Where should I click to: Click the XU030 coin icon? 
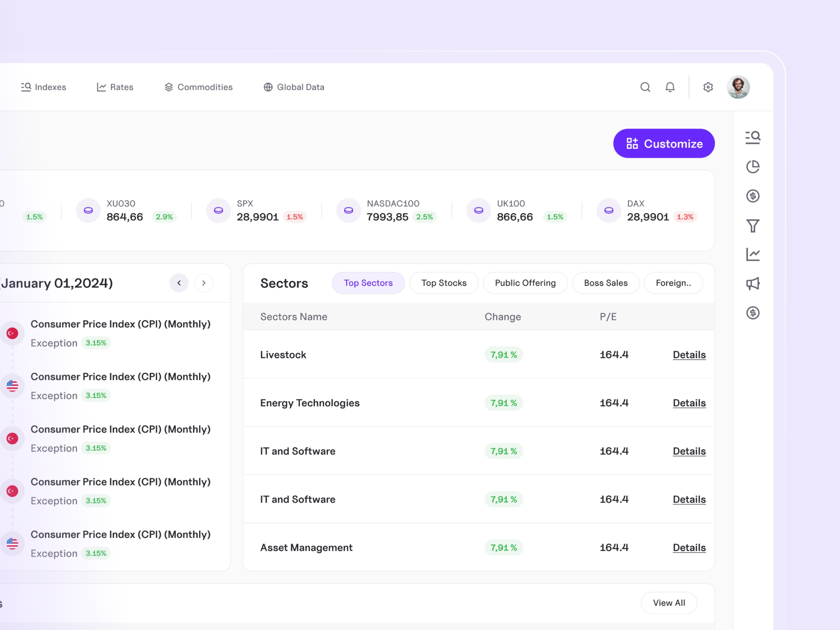pyautogui.click(x=88, y=210)
